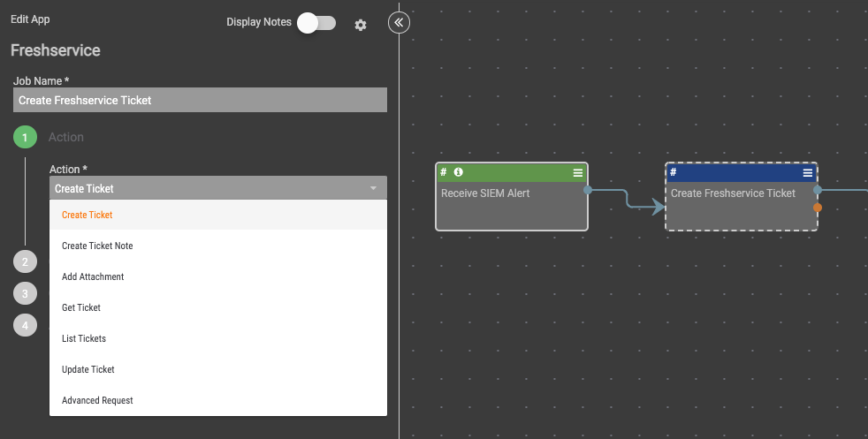The height and width of the screenshot is (439, 868).
Task: Select Get Ticket option
Action: [x=218, y=307]
